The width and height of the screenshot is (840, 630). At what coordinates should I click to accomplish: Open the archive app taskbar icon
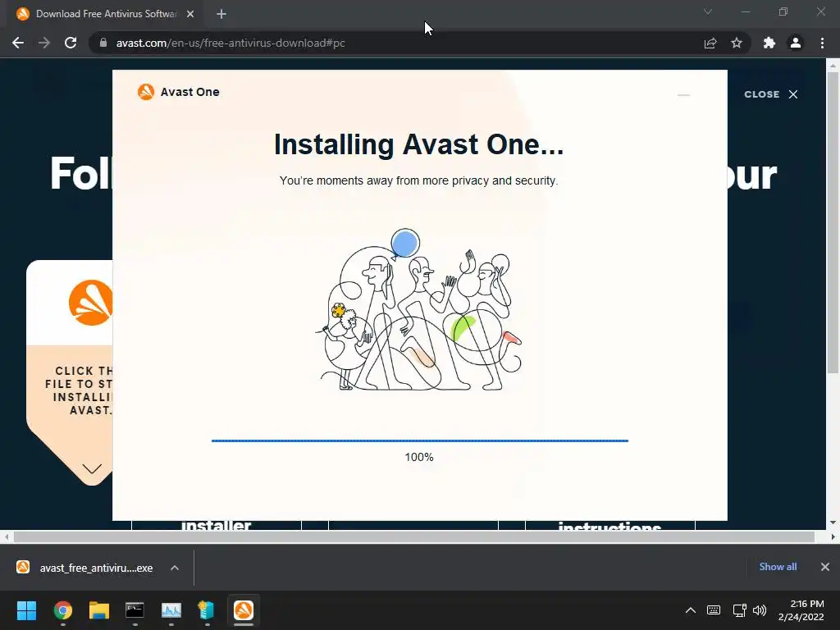click(207, 610)
